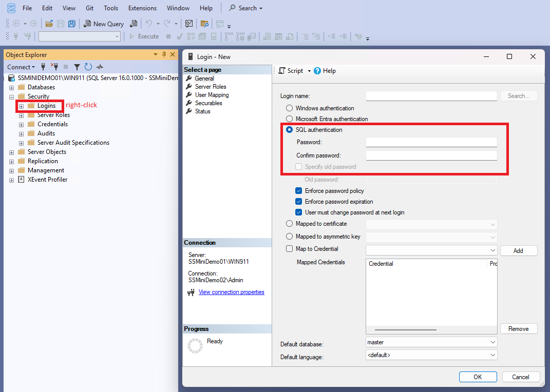550x392 pixels.
Task: Switch to the Securables page
Action: pos(208,103)
